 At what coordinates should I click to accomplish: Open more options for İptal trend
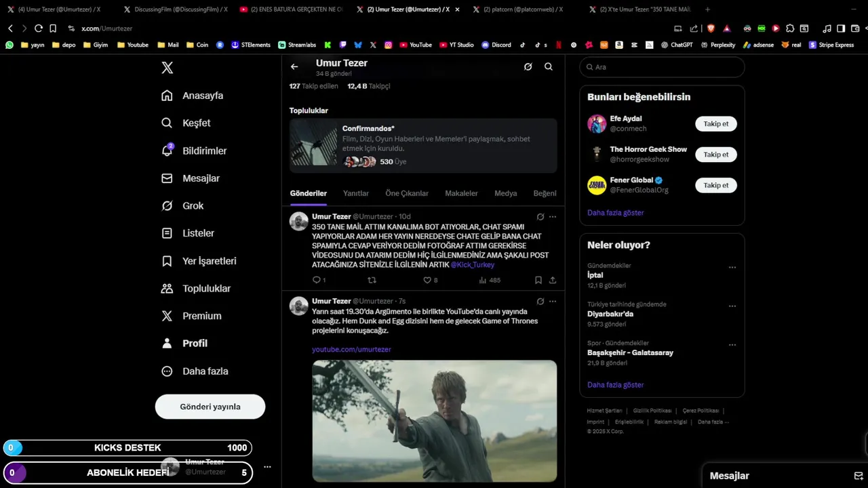732,267
